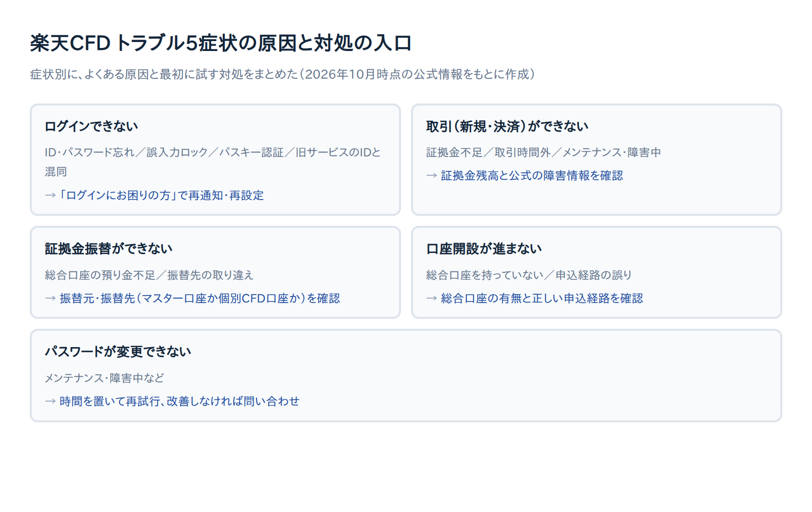Select the 証拠金振替ができない heading

[x=108, y=249]
